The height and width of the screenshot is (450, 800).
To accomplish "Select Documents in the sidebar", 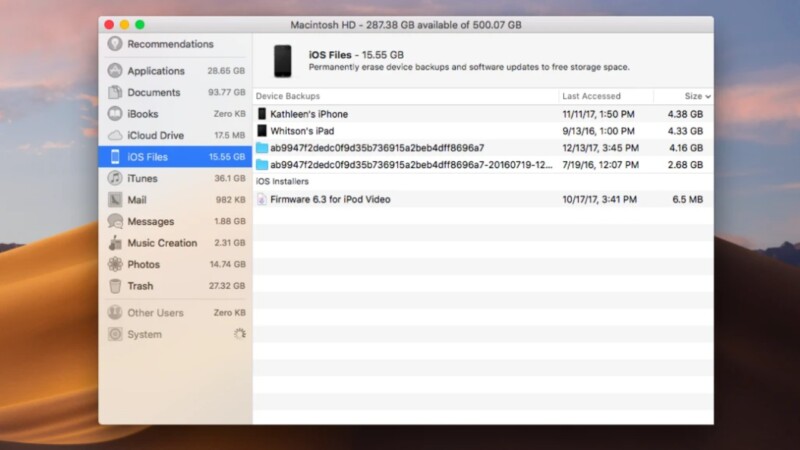I will tap(176, 92).
